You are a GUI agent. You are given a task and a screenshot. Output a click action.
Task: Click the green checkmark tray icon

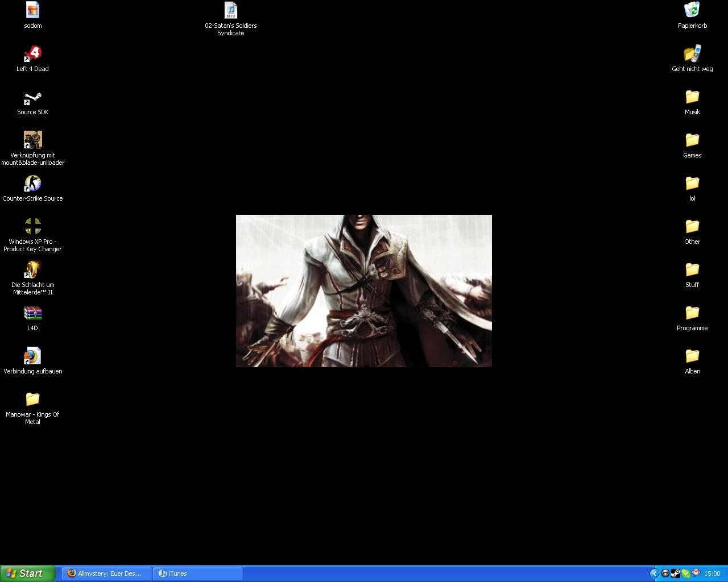point(686,573)
